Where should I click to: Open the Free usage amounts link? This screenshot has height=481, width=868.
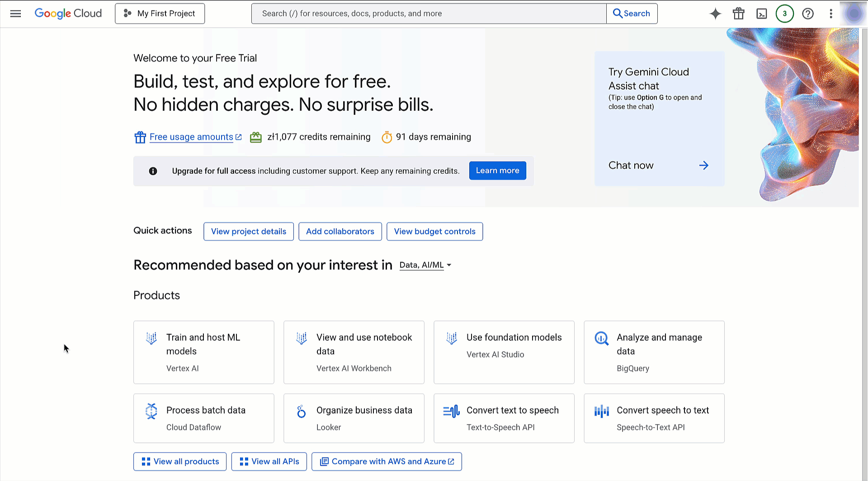point(191,137)
